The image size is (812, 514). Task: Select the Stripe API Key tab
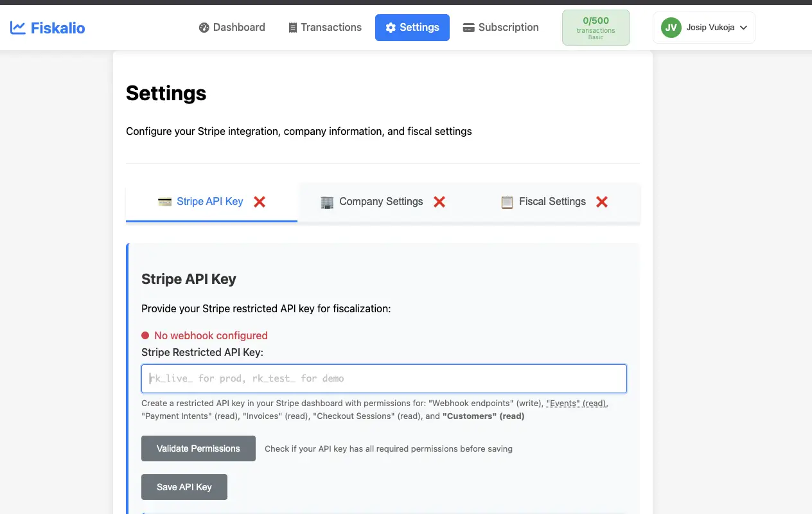(x=211, y=202)
